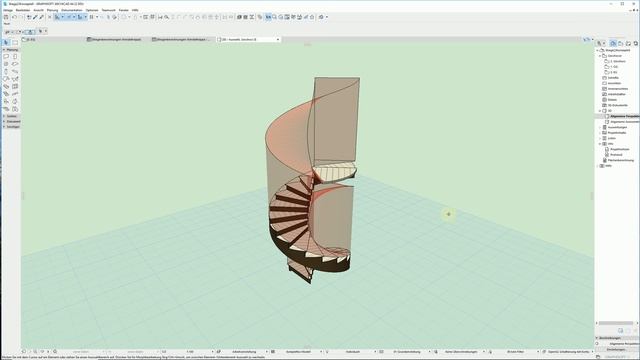The height and width of the screenshot is (360, 640).
Task: Collapse the Geschosse folder in navigator
Action: [x=600, y=56]
